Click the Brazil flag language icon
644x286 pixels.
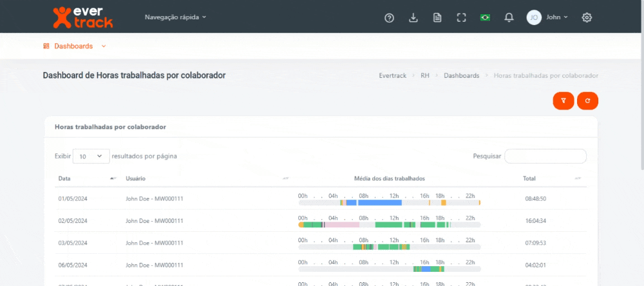485,17
